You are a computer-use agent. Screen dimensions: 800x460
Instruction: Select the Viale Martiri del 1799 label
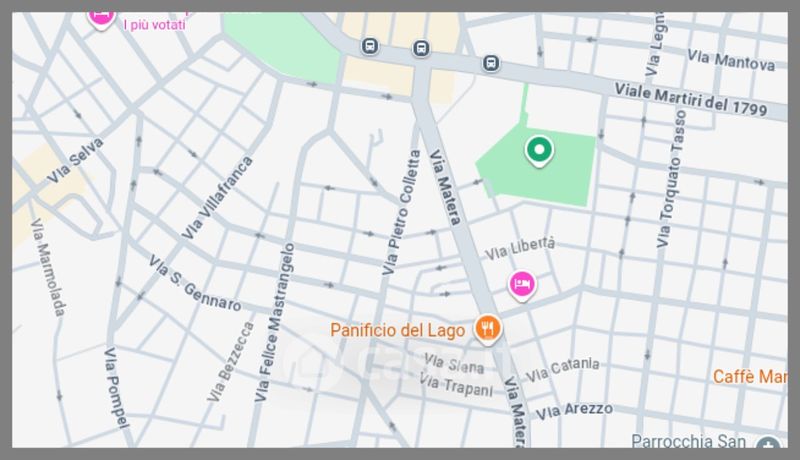pyautogui.click(x=691, y=99)
